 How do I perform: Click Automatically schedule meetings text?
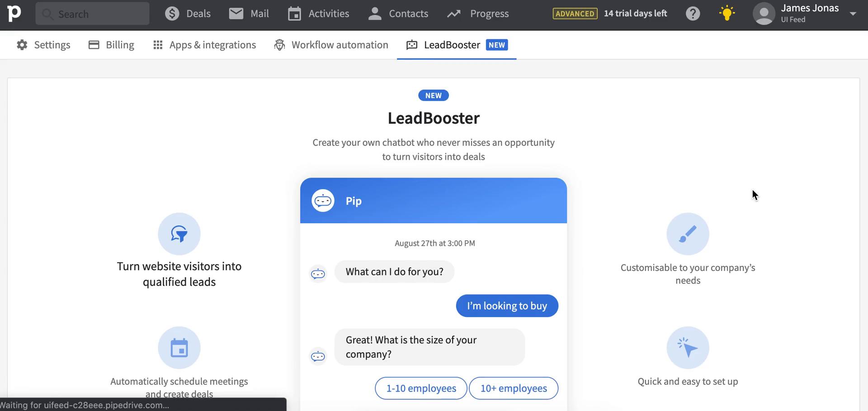179,388
